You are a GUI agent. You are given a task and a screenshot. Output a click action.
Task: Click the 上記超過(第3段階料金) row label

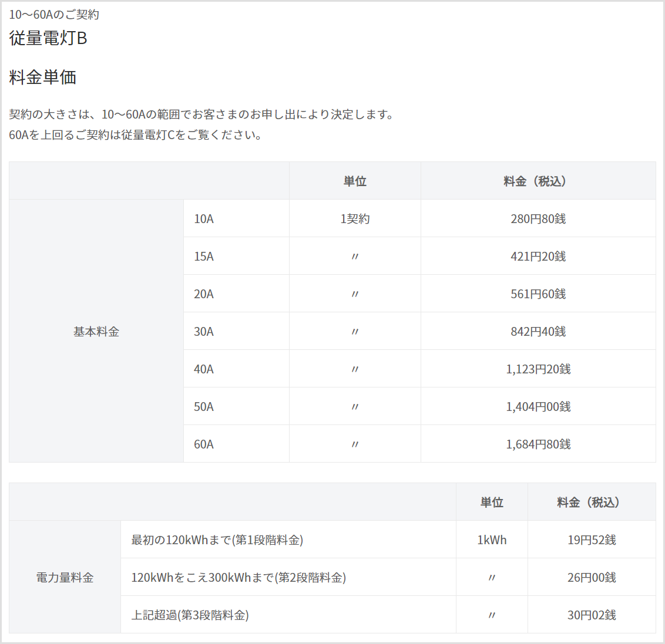click(190, 615)
